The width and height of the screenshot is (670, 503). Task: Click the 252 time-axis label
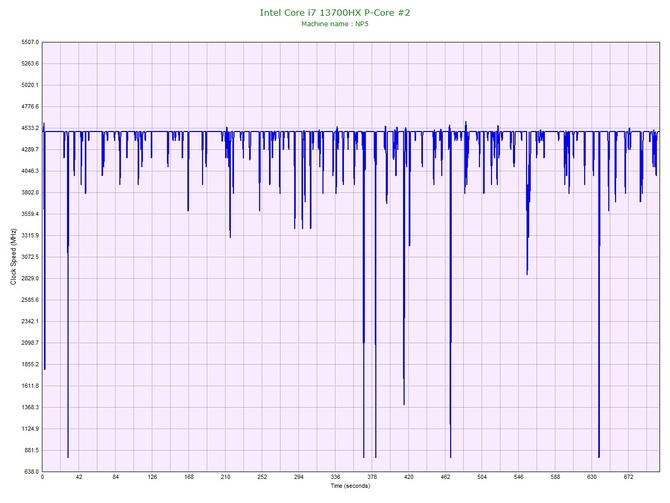[262, 477]
